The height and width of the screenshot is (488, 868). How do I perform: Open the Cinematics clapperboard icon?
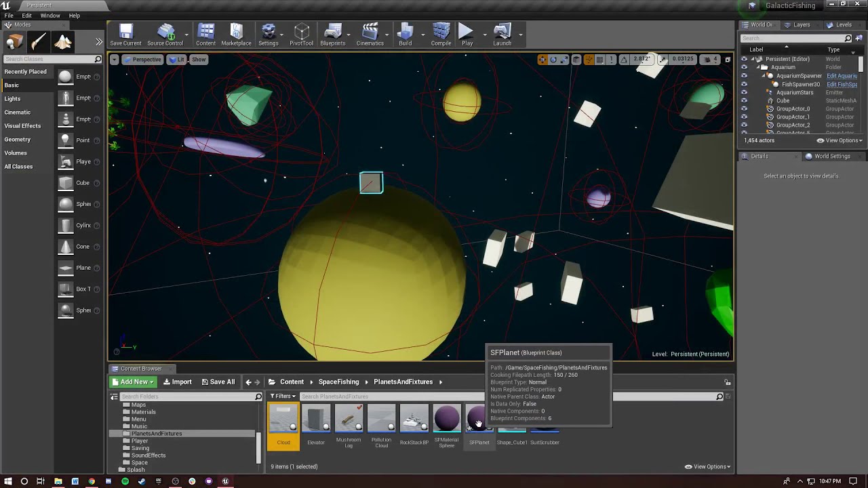pos(370,35)
